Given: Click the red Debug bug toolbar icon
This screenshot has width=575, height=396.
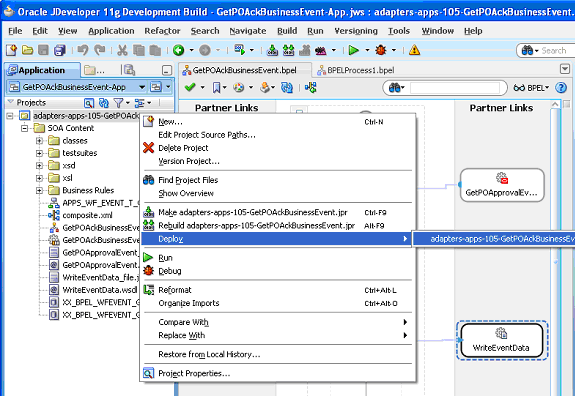Looking at the screenshot, I should coord(381,50).
